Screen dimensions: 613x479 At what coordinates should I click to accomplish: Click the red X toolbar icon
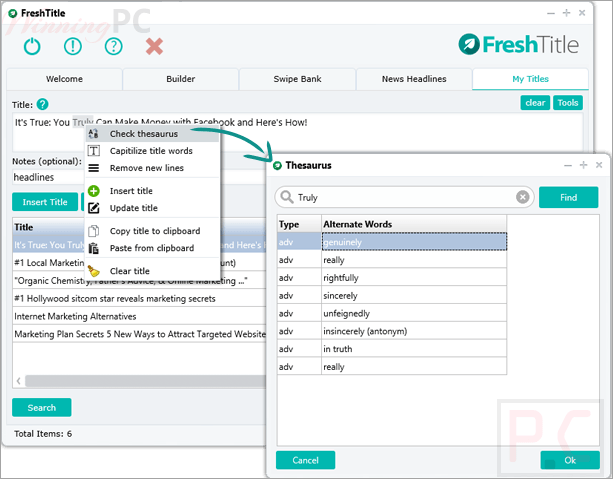[x=154, y=47]
